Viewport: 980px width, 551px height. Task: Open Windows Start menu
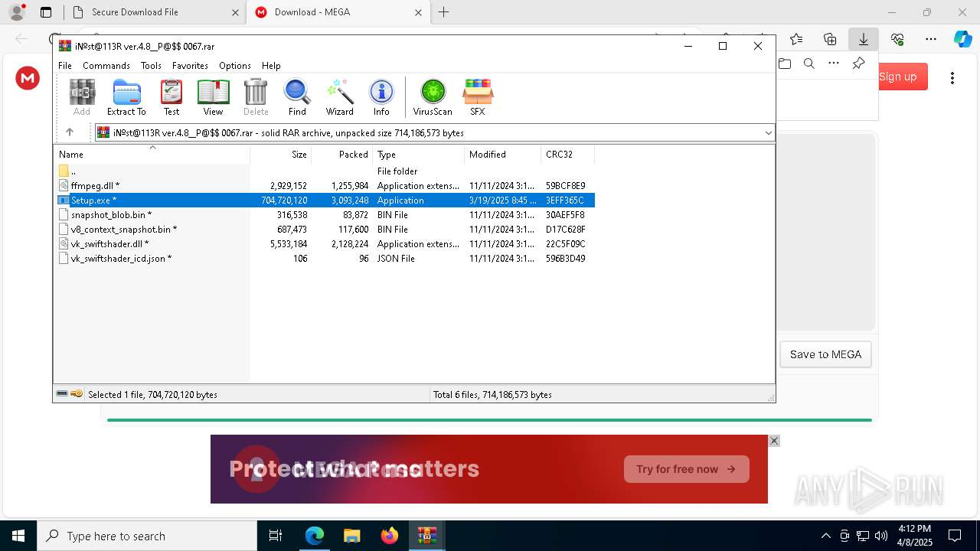[x=18, y=536]
